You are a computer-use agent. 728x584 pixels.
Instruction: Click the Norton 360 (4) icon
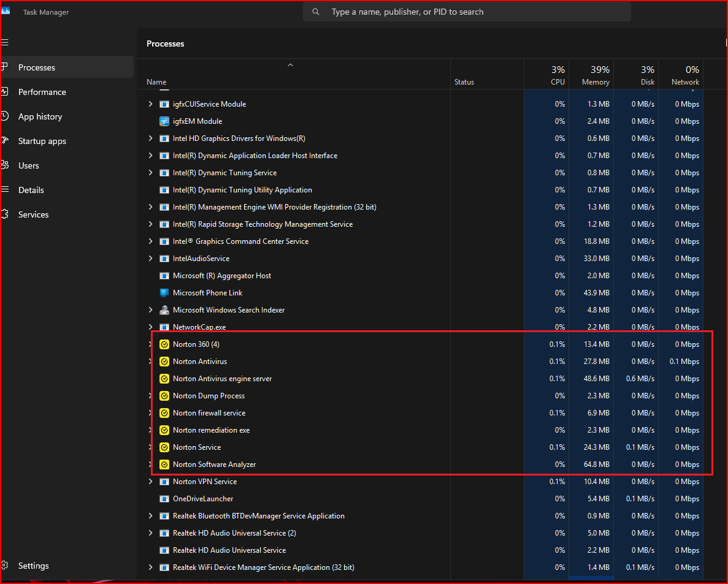pyautogui.click(x=164, y=344)
